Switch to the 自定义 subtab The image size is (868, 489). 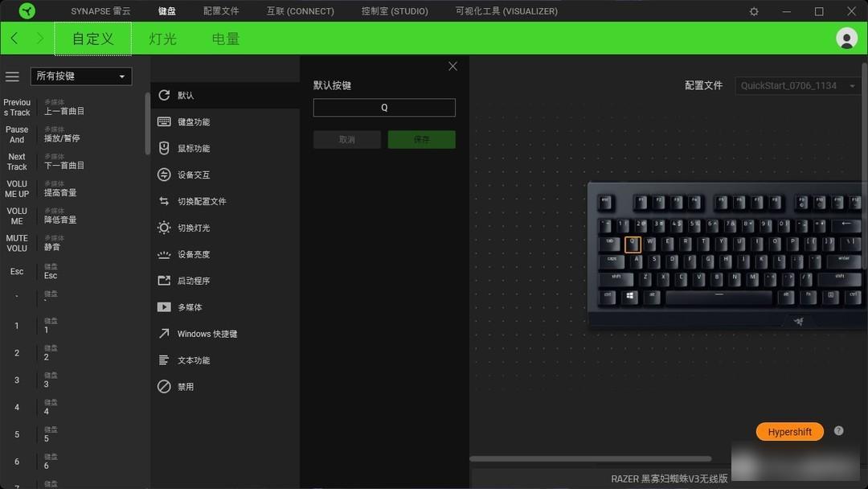point(93,39)
